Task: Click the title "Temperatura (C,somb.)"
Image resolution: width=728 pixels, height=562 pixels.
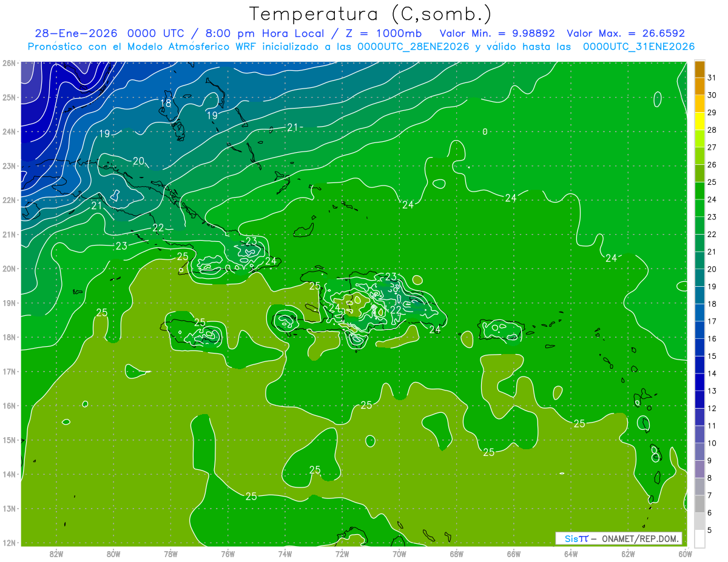Action: click(x=370, y=15)
